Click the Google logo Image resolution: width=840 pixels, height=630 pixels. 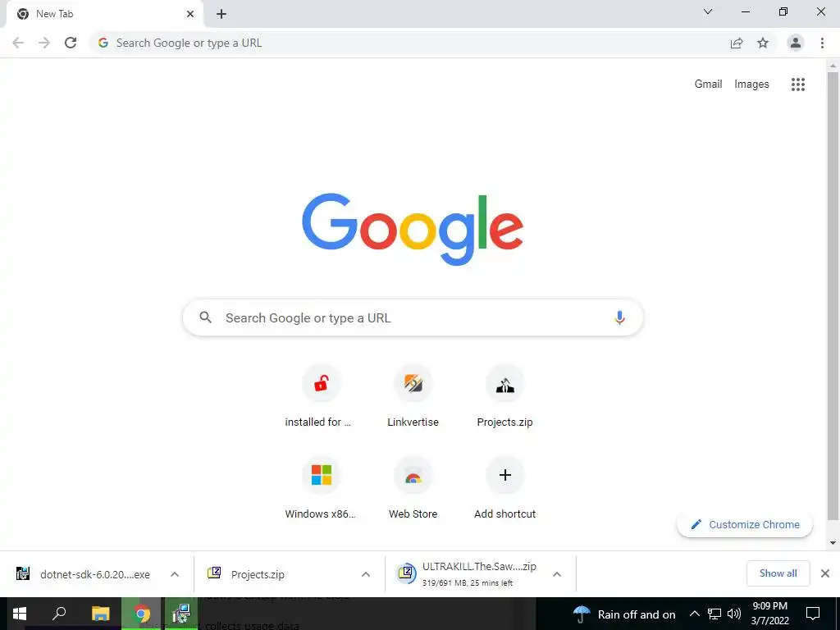413,230
